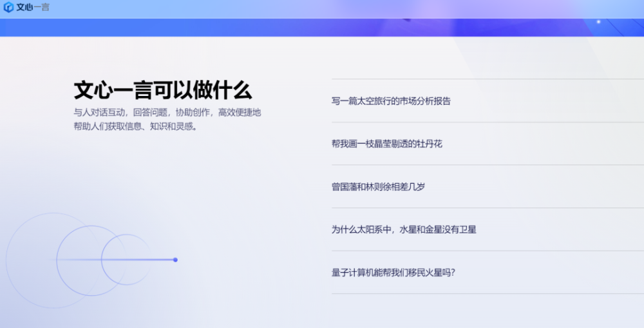Image resolution: width=644 pixels, height=328 pixels.
Task: Click description line 帮助人们获取信息、知识和灵感
Action: (135, 126)
